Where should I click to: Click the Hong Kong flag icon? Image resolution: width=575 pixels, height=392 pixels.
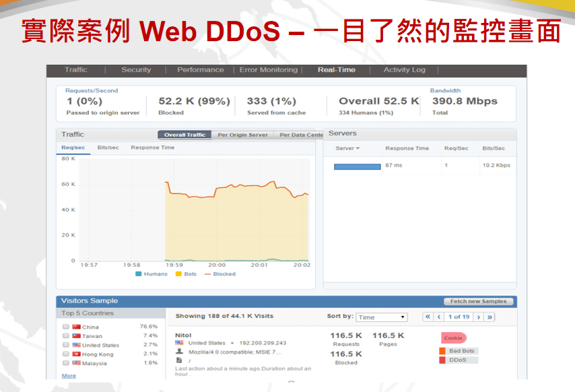[76, 354]
